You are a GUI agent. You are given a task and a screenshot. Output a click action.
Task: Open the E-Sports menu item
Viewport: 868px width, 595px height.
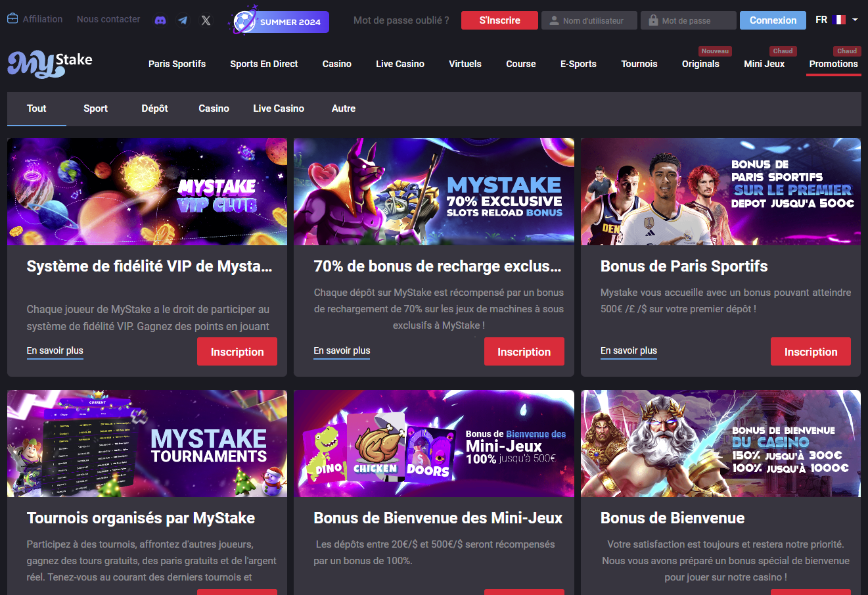(578, 64)
